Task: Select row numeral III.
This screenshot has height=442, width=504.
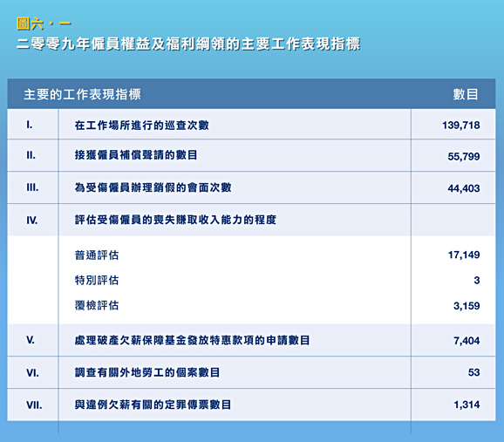Action: point(32,187)
